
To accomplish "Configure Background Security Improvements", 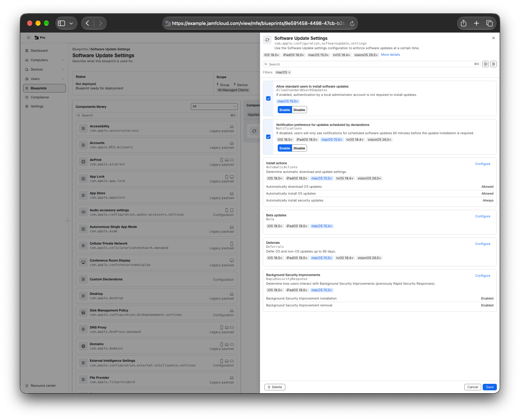I will click(483, 276).
